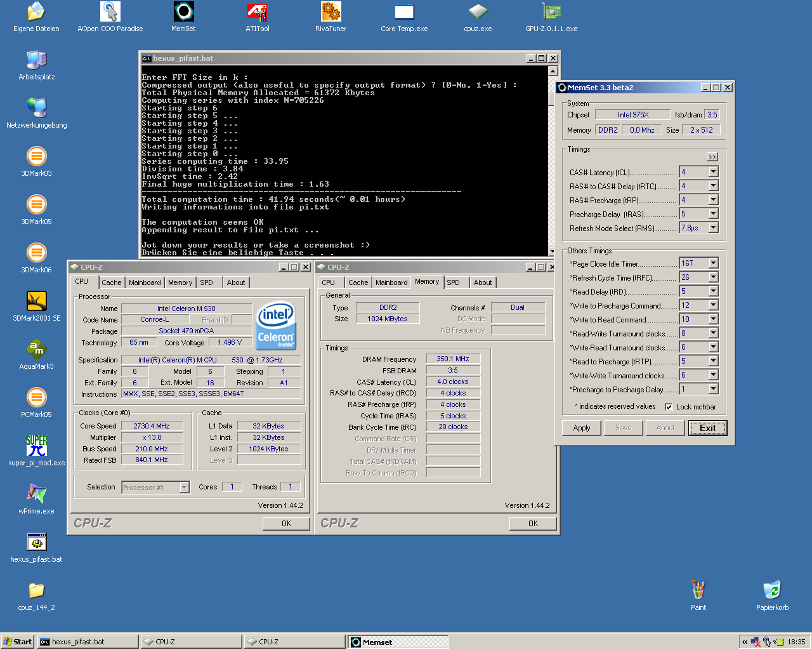Open super_pi_mod.exe desktop icon

click(x=36, y=451)
